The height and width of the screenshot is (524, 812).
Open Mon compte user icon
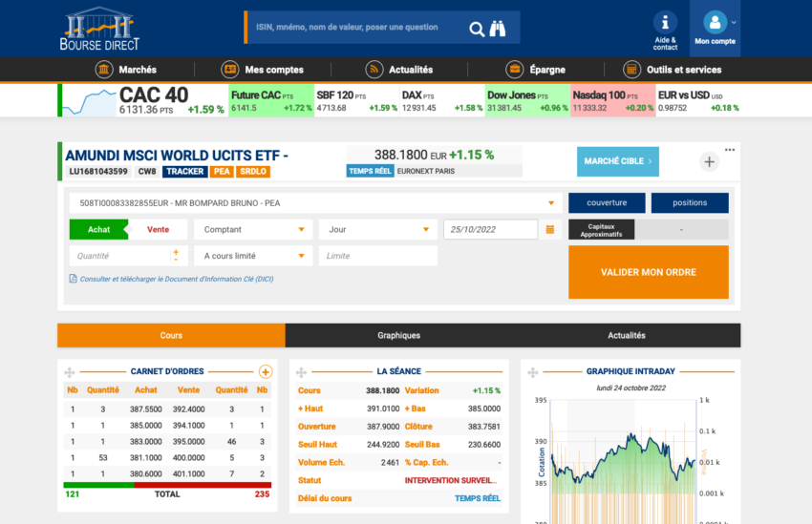[x=715, y=22]
